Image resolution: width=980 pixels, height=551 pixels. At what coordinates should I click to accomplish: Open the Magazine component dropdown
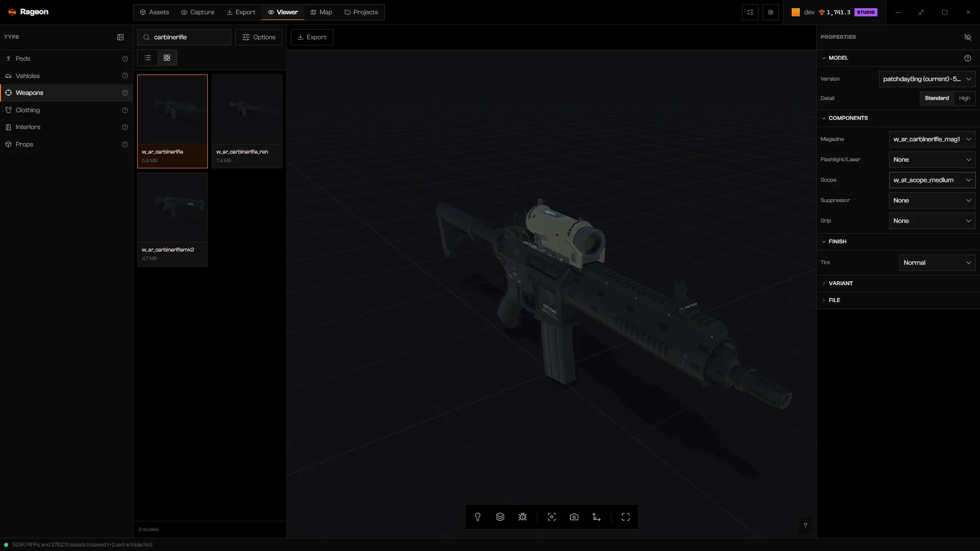(x=932, y=139)
